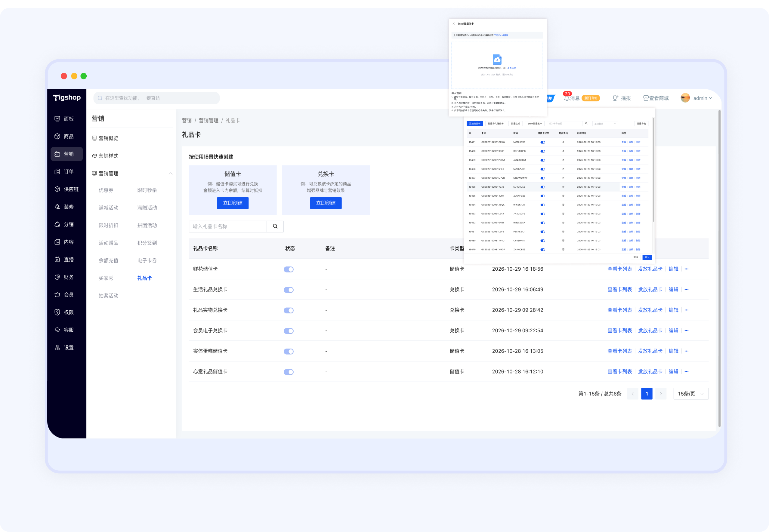Open the 设置 settings sidebar icon
The height and width of the screenshot is (532, 769).
(57, 347)
